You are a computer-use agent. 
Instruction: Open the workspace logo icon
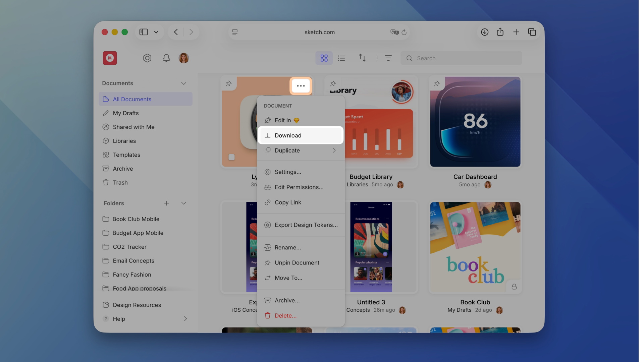coord(110,58)
